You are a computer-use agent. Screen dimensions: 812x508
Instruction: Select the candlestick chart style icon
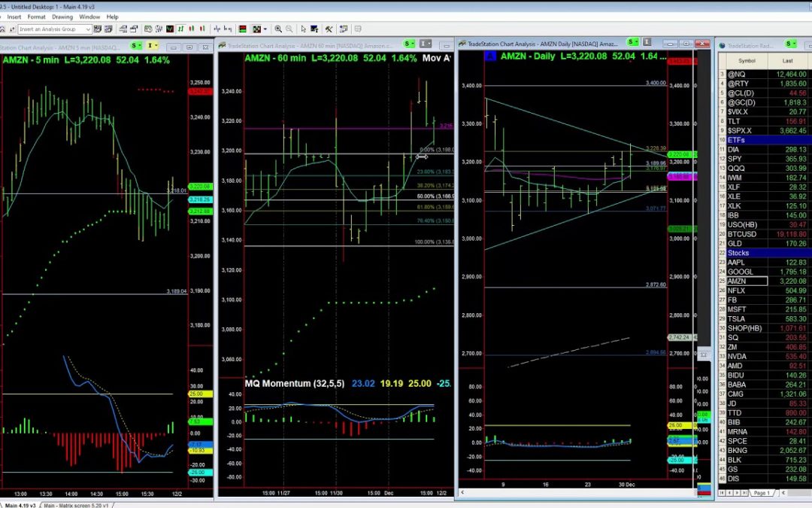click(192, 29)
